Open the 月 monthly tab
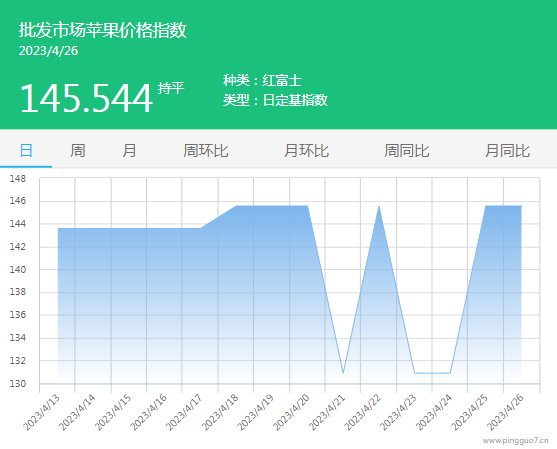This screenshot has height=449, width=557. (x=129, y=150)
